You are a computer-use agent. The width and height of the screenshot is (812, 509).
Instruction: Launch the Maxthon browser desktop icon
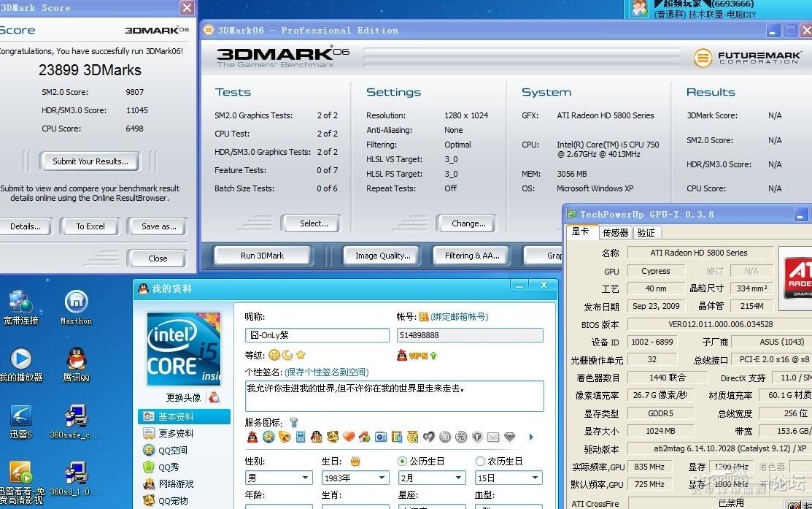click(x=76, y=308)
